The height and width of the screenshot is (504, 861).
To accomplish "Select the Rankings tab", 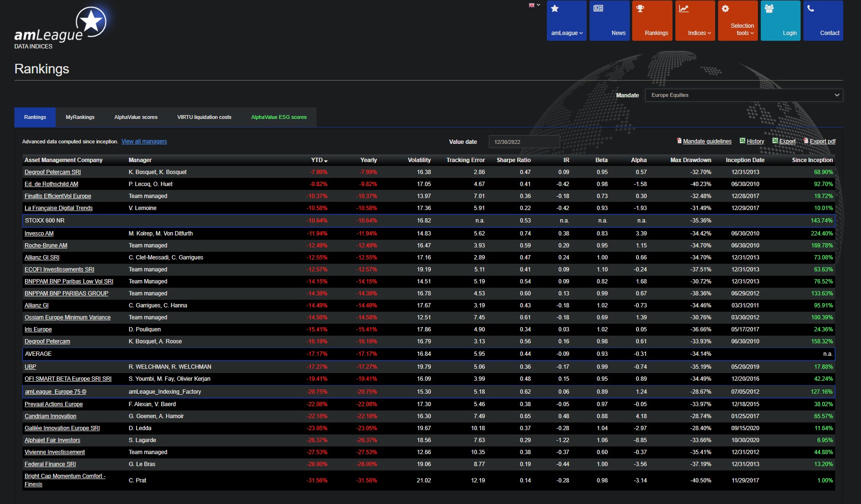I will click(x=35, y=117).
